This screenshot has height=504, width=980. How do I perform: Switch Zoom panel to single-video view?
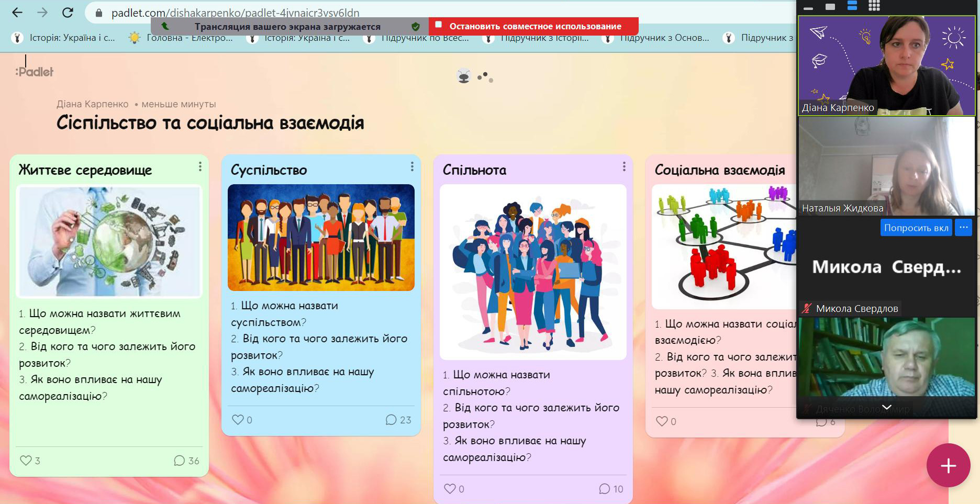point(830,7)
